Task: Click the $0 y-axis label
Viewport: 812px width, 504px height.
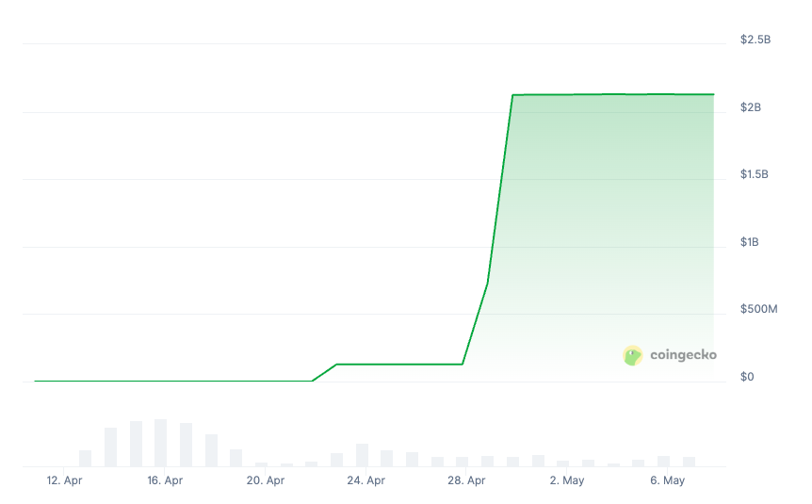Action: (x=747, y=378)
